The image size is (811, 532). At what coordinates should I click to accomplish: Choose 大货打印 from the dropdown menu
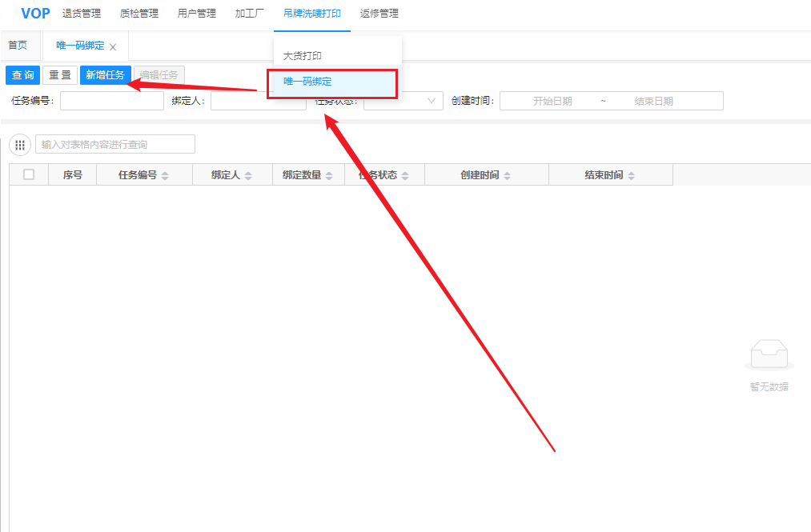303,56
